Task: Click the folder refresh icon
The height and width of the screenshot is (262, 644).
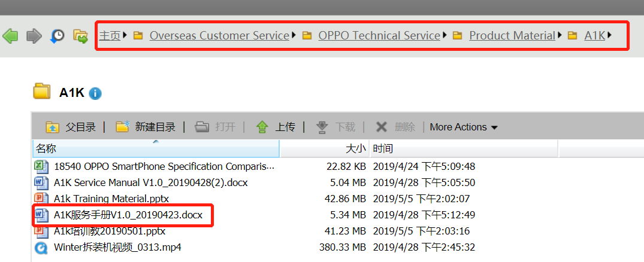Action: click(80, 36)
